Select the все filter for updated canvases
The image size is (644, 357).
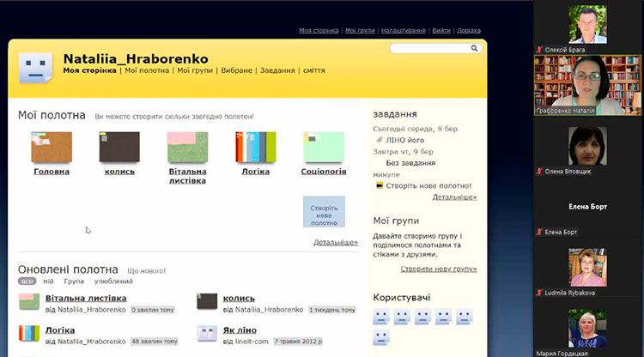click(x=27, y=281)
